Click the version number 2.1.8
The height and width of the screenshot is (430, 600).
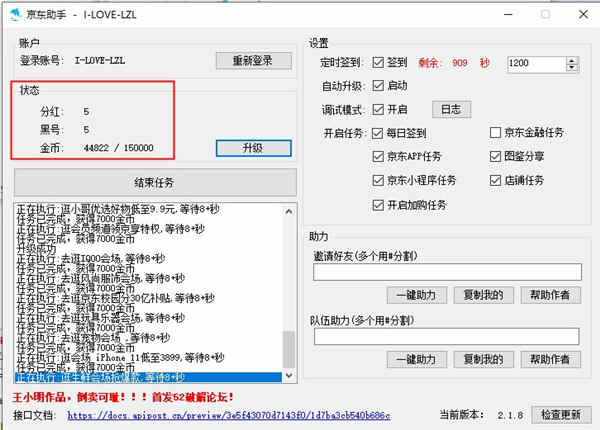click(510, 415)
